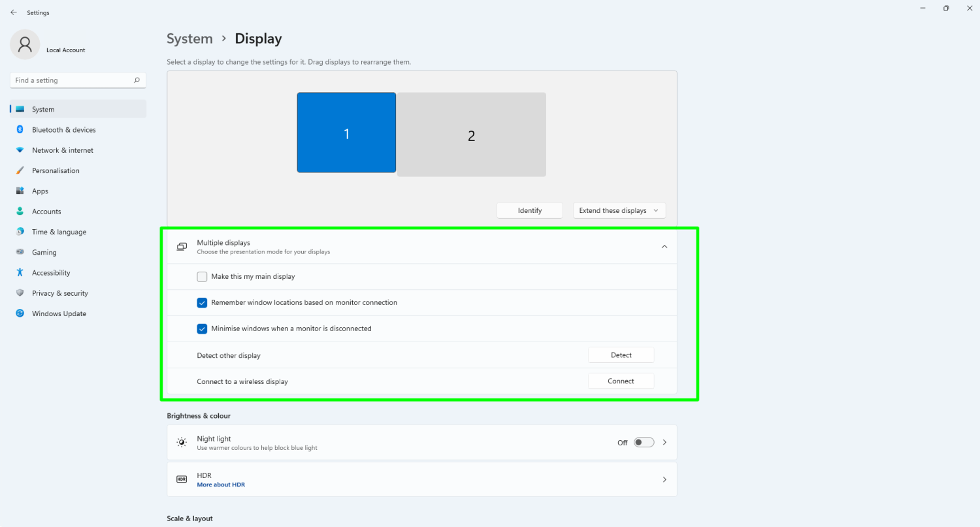This screenshot has height=527, width=980.
Task: Select Accounts in the sidebar
Action: [46, 211]
